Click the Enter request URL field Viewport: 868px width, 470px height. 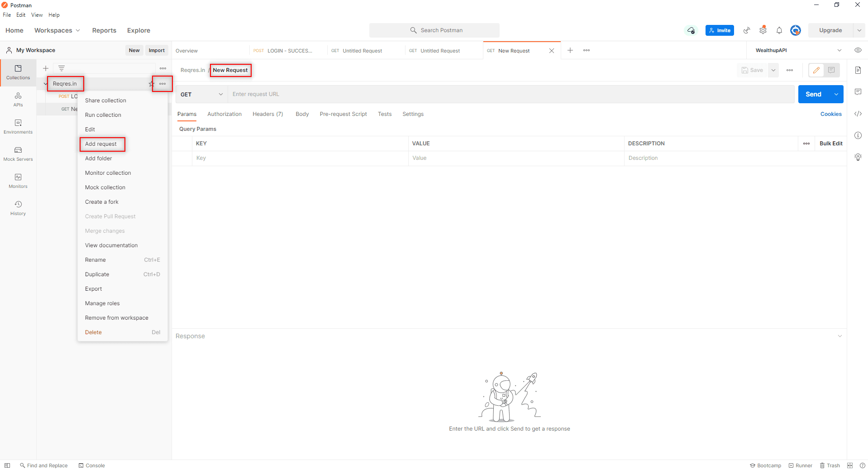pos(510,94)
